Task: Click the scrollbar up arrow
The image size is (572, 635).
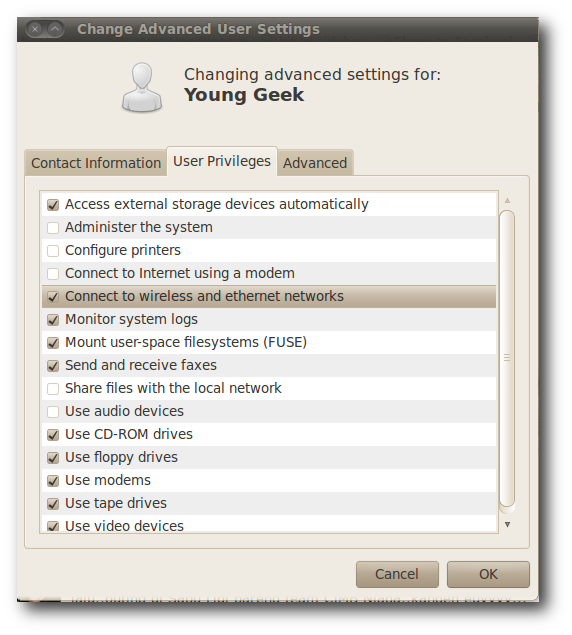Action: coord(507,200)
